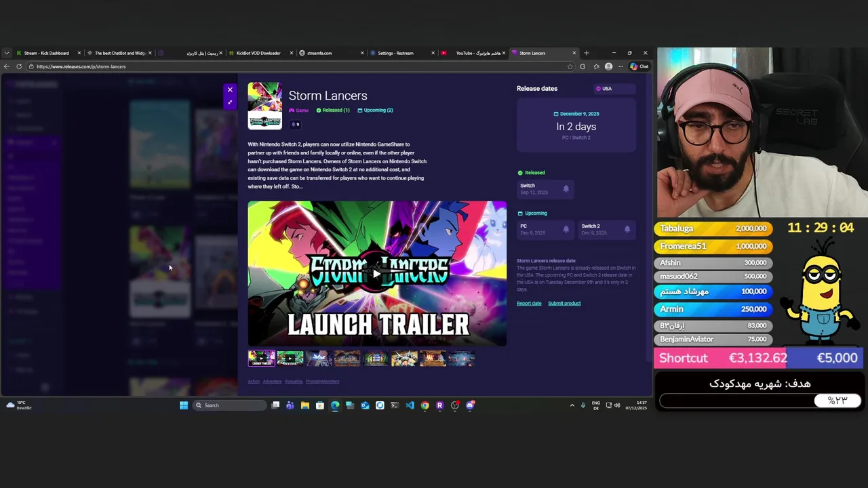
Task: Select the second media thumbnail
Action: coord(290,359)
